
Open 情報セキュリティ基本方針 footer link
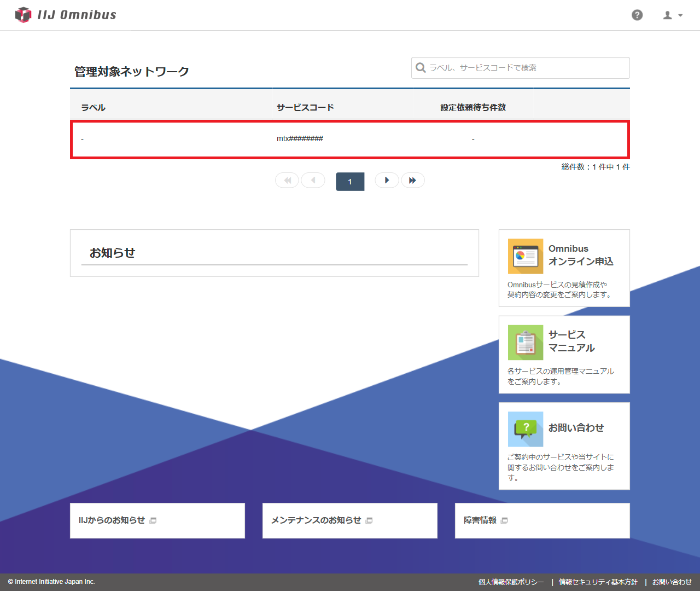[x=598, y=582]
